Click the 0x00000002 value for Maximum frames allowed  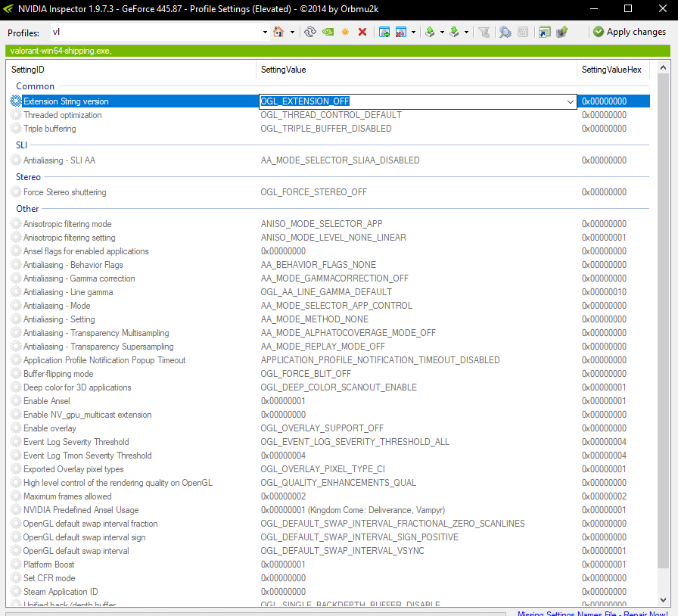tap(283, 496)
